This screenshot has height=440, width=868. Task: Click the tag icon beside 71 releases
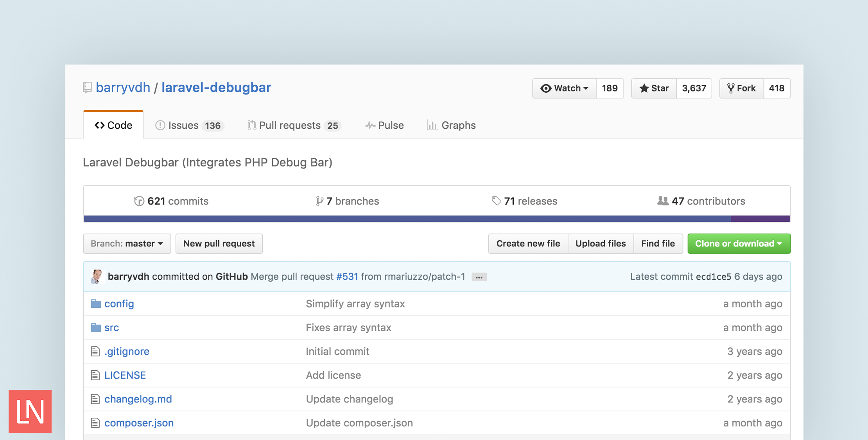(x=496, y=201)
